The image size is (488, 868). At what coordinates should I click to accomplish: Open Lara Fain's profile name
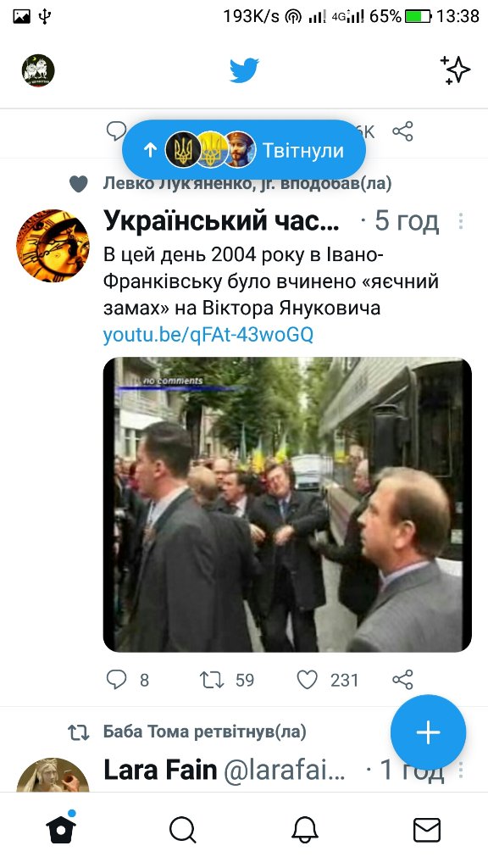click(160, 770)
